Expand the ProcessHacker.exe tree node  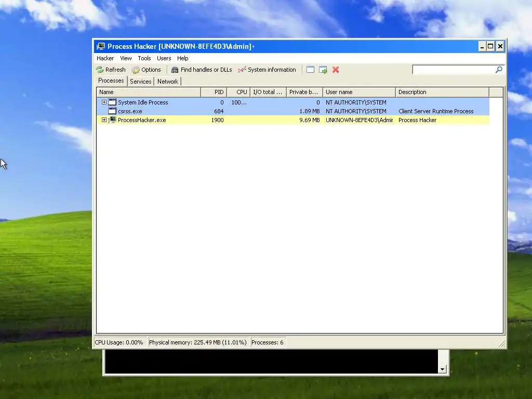pos(104,120)
